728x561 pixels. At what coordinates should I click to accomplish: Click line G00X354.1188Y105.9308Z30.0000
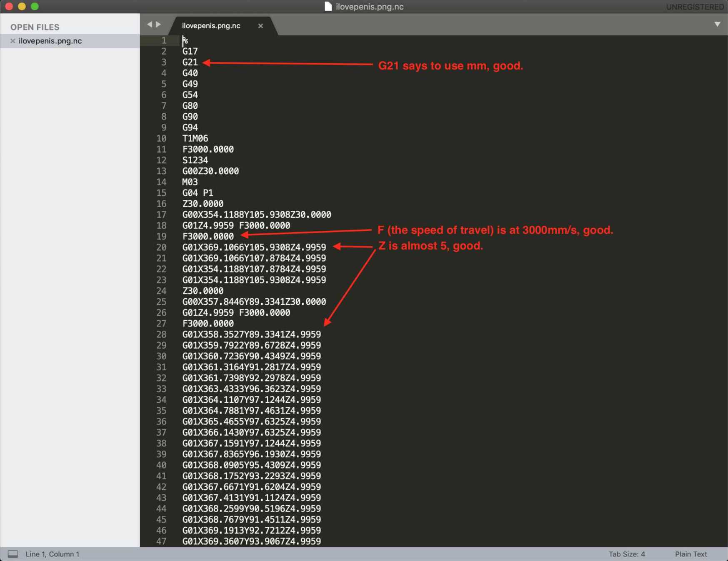[x=257, y=214]
